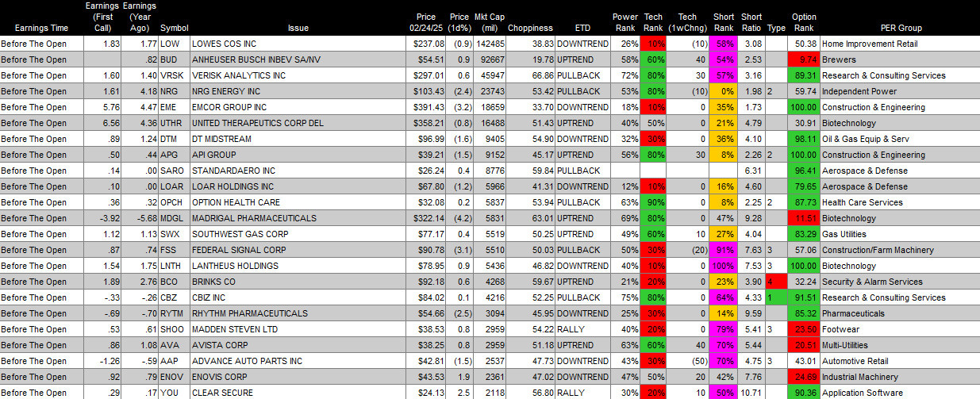Select the NRG ticker symbol cell
Image resolution: width=980 pixels, height=399 pixels.
pyautogui.click(x=174, y=91)
